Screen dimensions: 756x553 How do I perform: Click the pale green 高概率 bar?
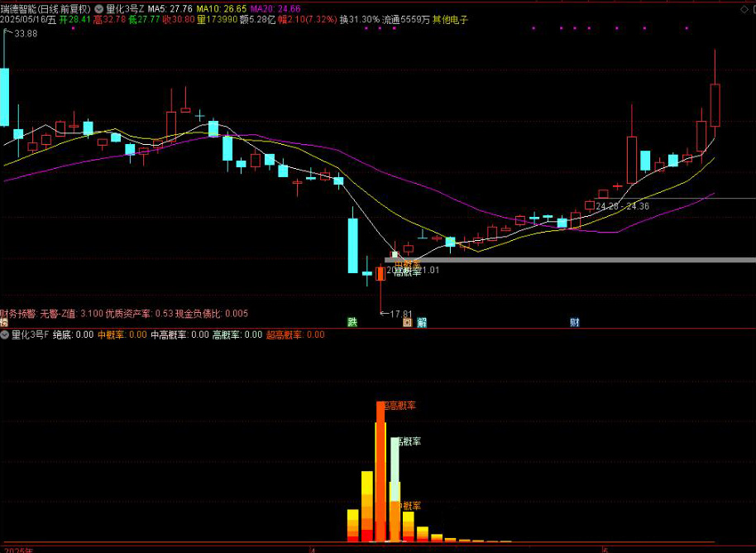(395, 469)
